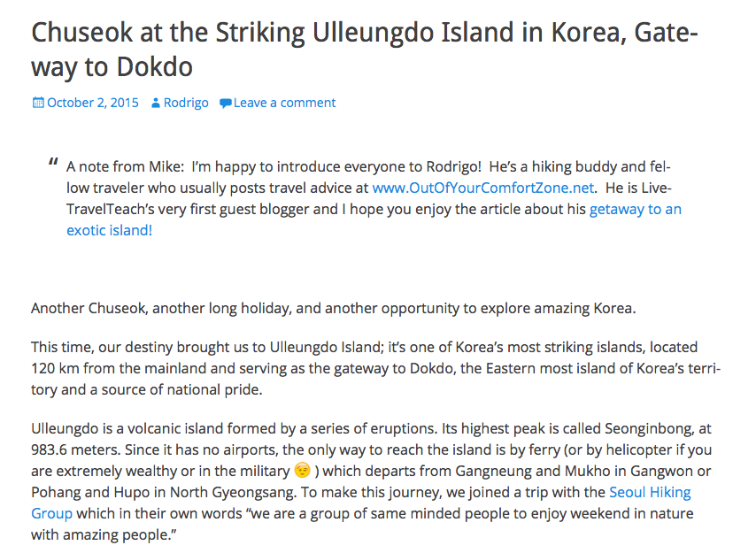Visit www.OutOfYourComfortZone.net link

(x=483, y=188)
